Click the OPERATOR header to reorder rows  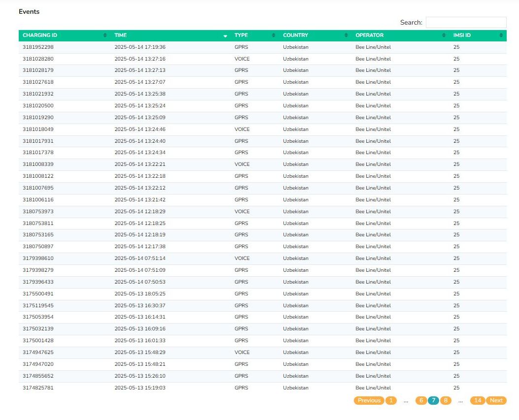[x=370, y=35]
